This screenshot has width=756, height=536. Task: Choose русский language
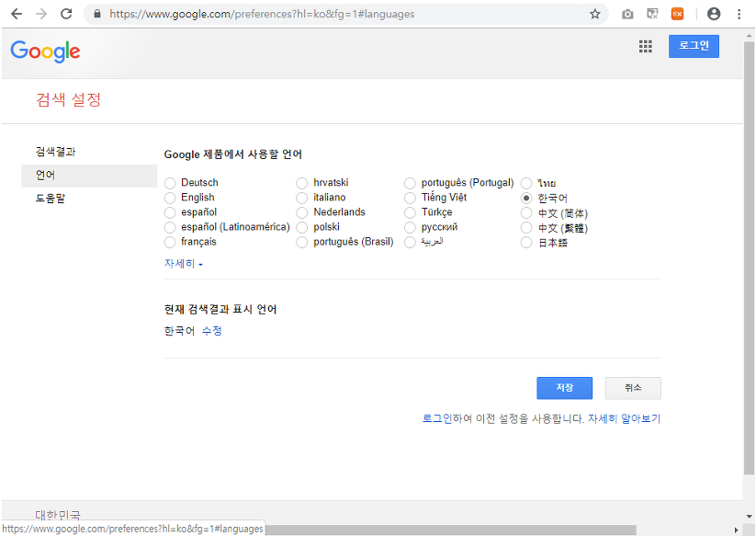tap(410, 227)
